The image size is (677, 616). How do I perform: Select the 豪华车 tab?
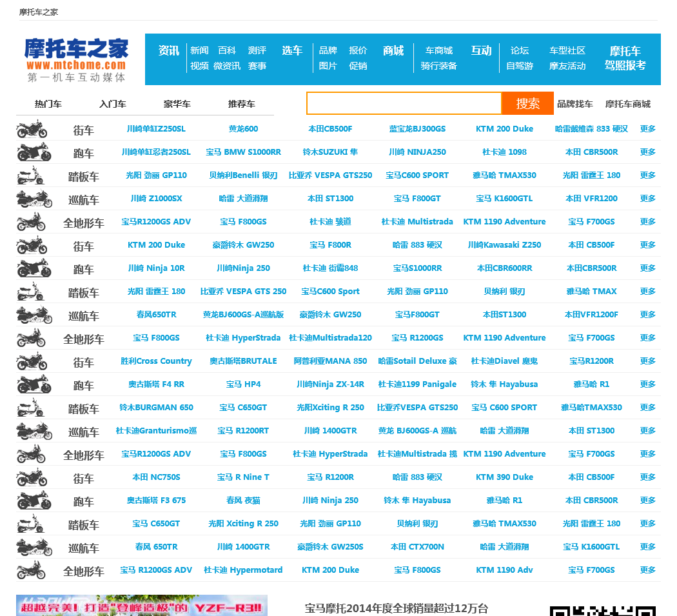coord(177,104)
